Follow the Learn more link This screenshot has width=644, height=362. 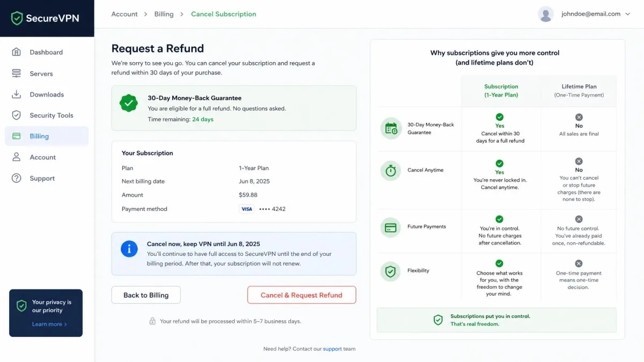point(49,324)
